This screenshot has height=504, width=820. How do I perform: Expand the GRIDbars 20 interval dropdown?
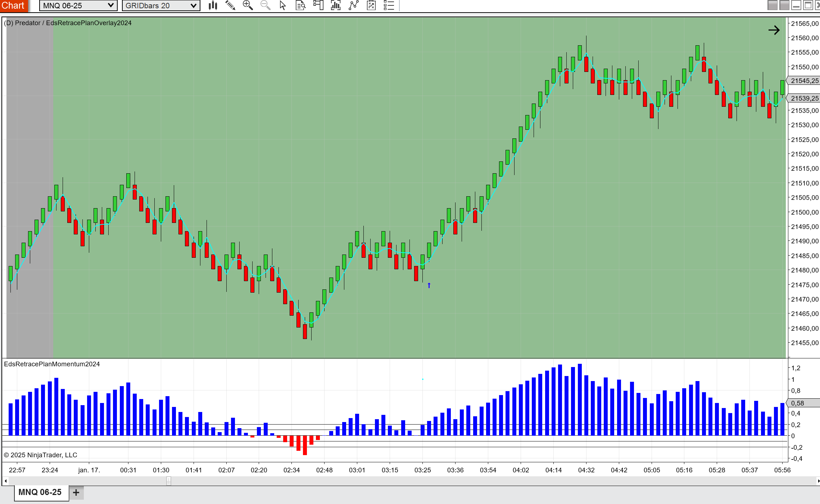(193, 5)
